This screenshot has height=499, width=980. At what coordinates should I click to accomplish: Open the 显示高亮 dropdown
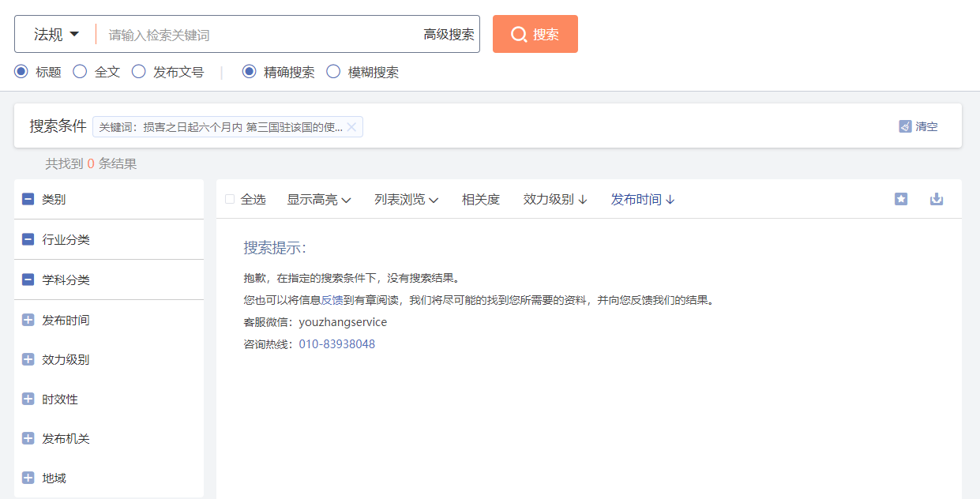point(318,200)
